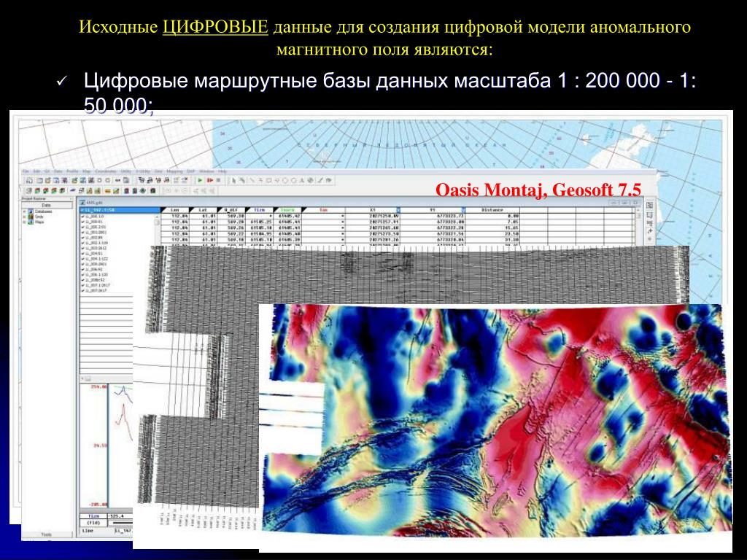Click the Distance column header

(492, 210)
